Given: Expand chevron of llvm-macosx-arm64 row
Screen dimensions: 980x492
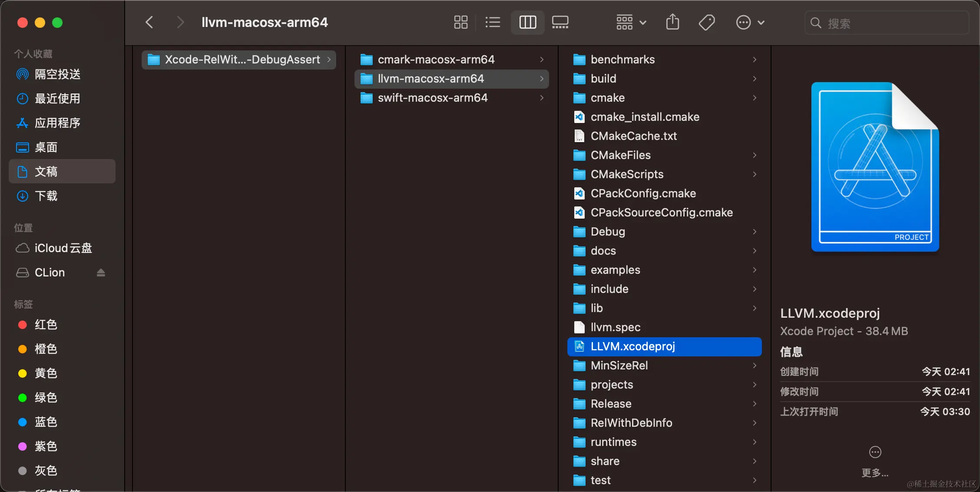Looking at the screenshot, I should (x=542, y=79).
